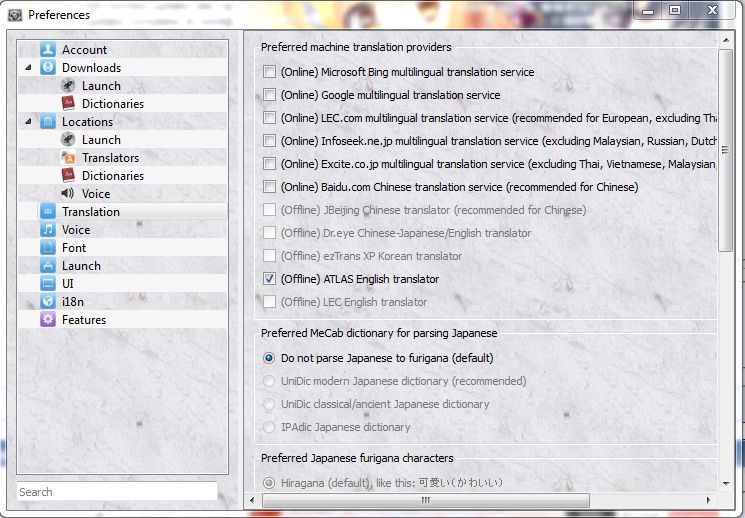745x518 pixels.
Task: Select Launch under the Locations node
Action: pyautogui.click(x=101, y=140)
